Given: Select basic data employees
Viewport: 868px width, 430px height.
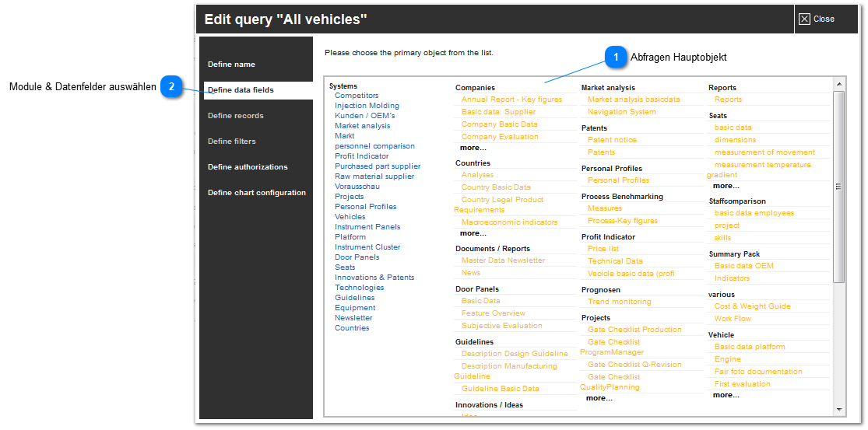Looking at the screenshot, I should (x=754, y=213).
